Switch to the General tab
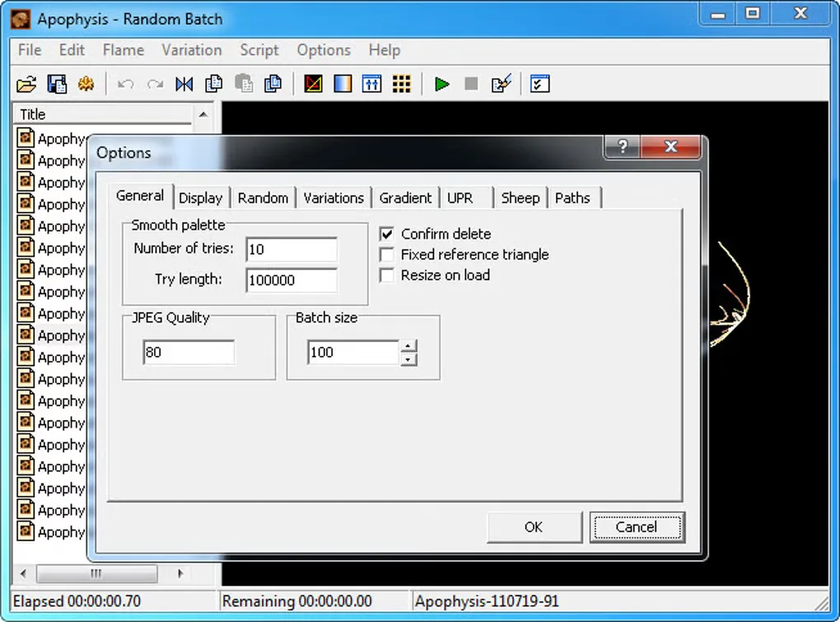The width and height of the screenshot is (840, 622). point(140,196)
